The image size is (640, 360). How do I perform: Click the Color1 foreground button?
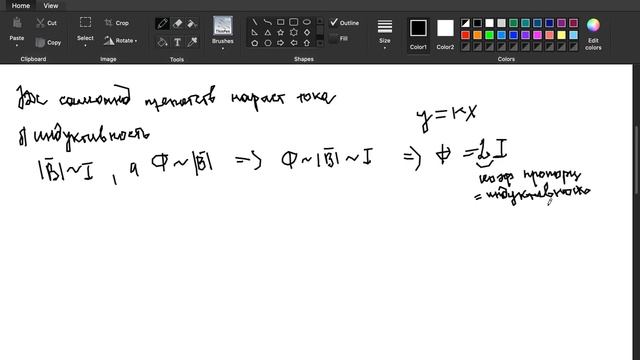(418, 34)
